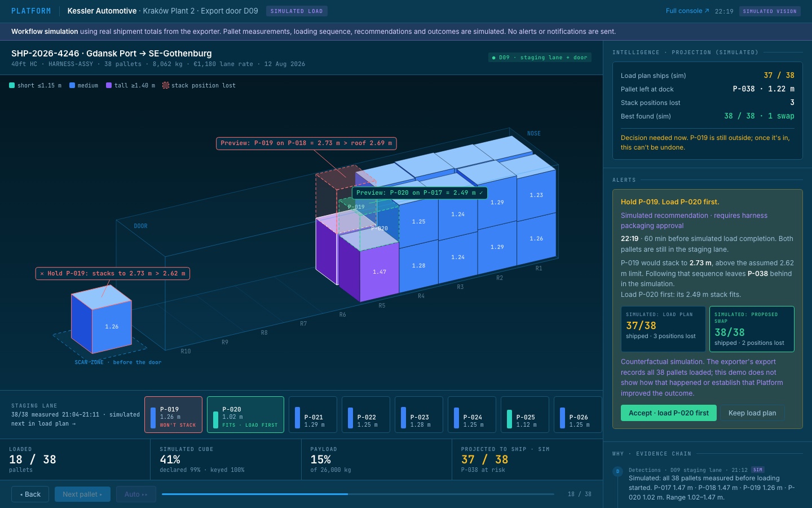Select the P-019 won't stack staging card
Viewport: 812px width, 508px height.
[x=173, y=415]
